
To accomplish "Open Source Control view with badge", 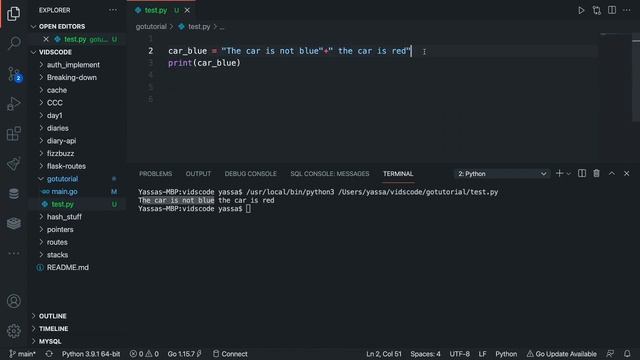I will (x=14, y=74).
